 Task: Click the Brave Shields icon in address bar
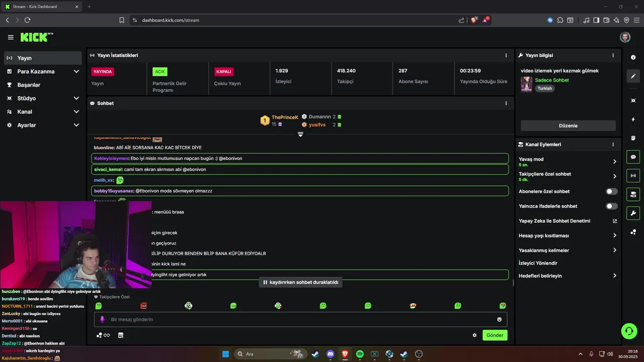click(474, 20)
